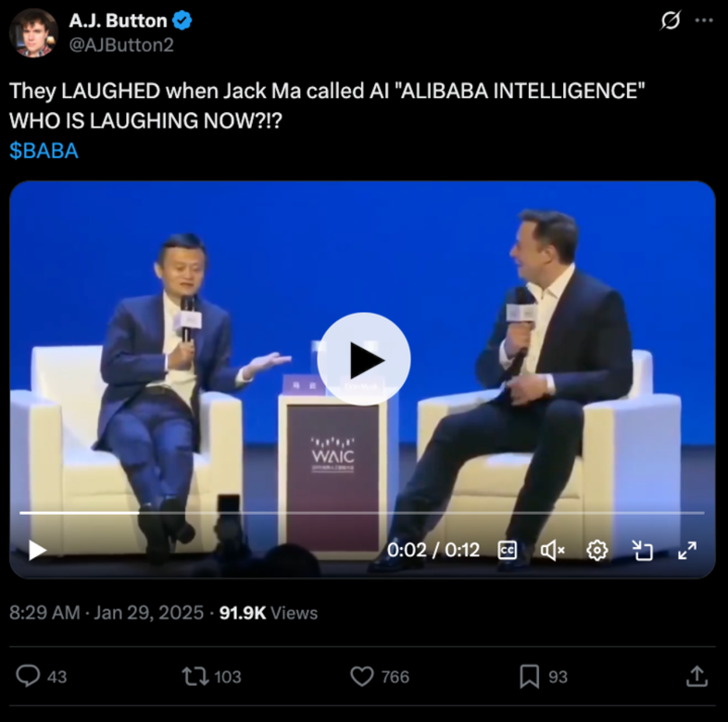Repost this tweet via retweet icon
The image size is (728, 722).
coord(195,676)
